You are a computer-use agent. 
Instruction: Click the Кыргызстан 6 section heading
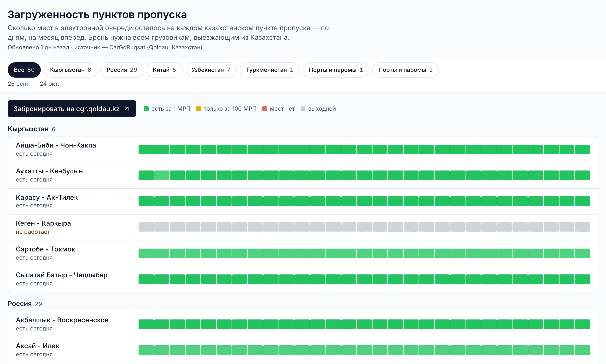[x=31, y=129]
